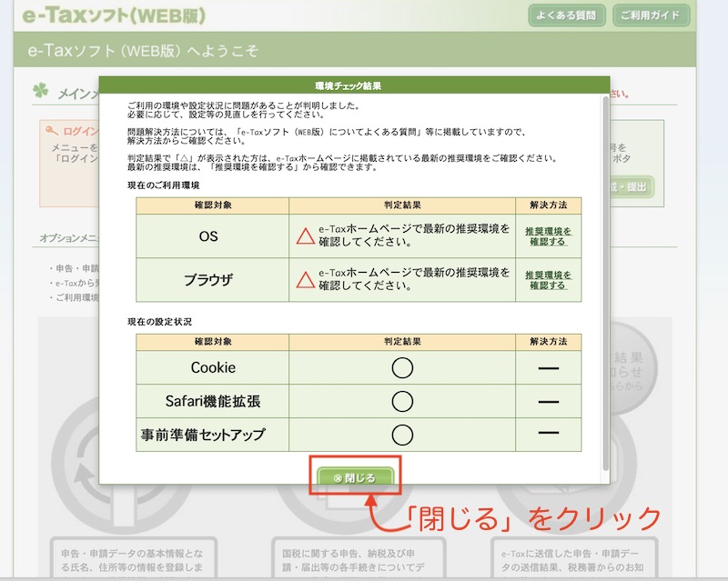The height and width of the screenshot is (581, 728).
Task: Open 推奨環境を確認する link in OS row
Action: 548,236
